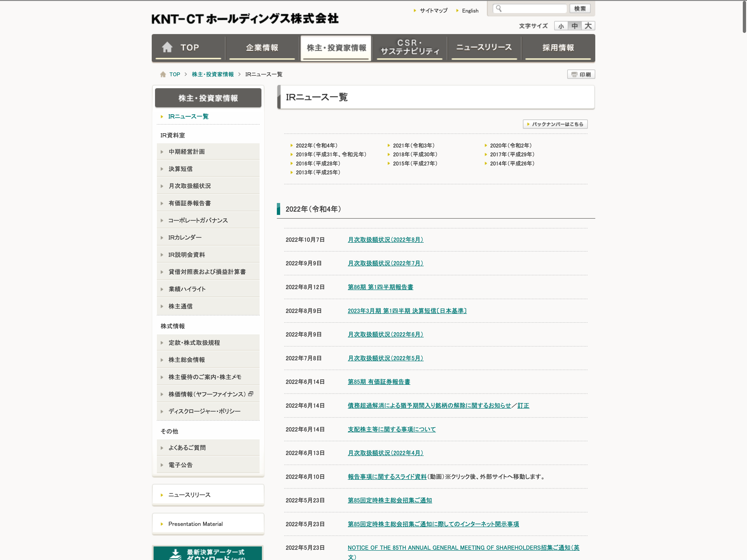Image resolution: width=747 pixels, height=560 pixels.
Task: Set text size to 小
Action: pyautogui.click(x=561, y=26)
